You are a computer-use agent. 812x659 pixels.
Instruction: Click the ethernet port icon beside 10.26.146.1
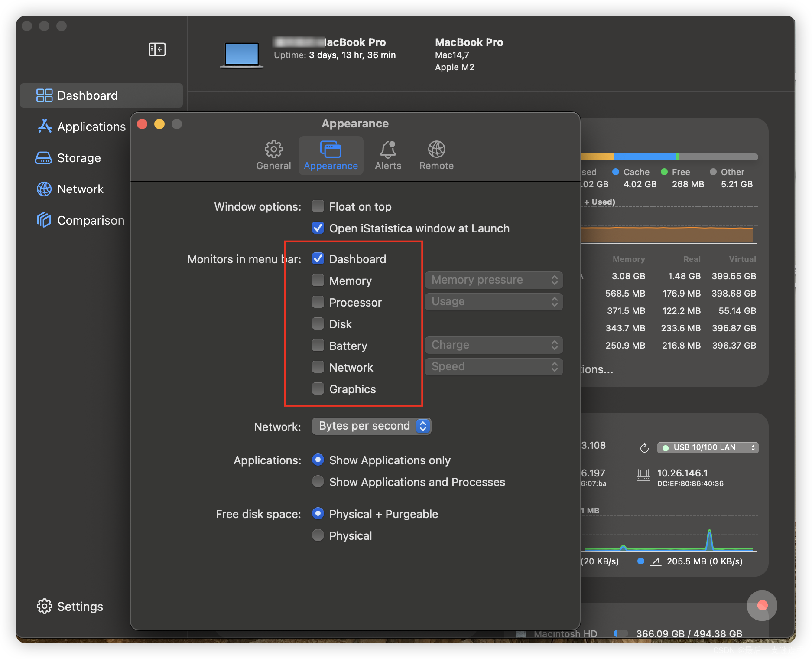[x=643, y=475]
